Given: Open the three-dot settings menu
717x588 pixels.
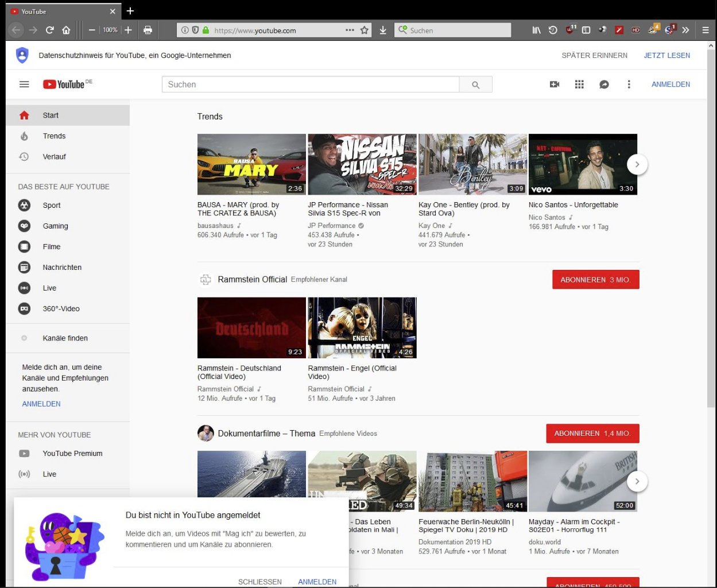Looking at the screenshot, I should coord(629,84).
